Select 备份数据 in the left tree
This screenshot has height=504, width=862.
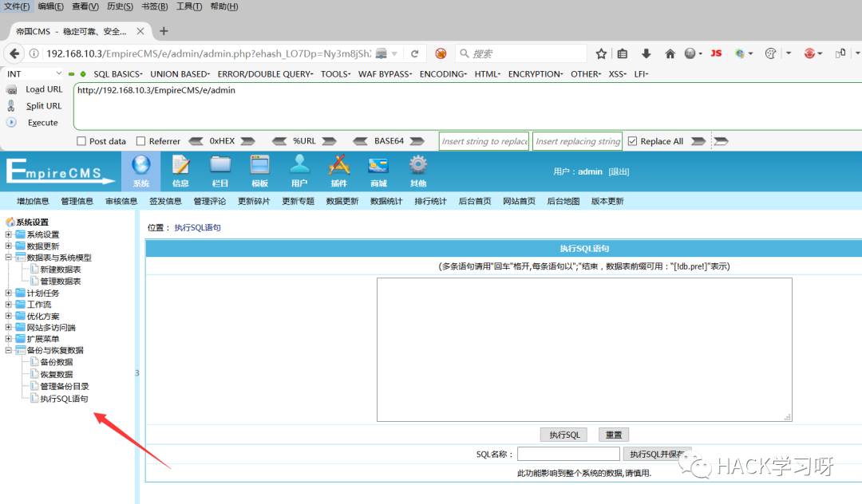(x=57, y=362)
